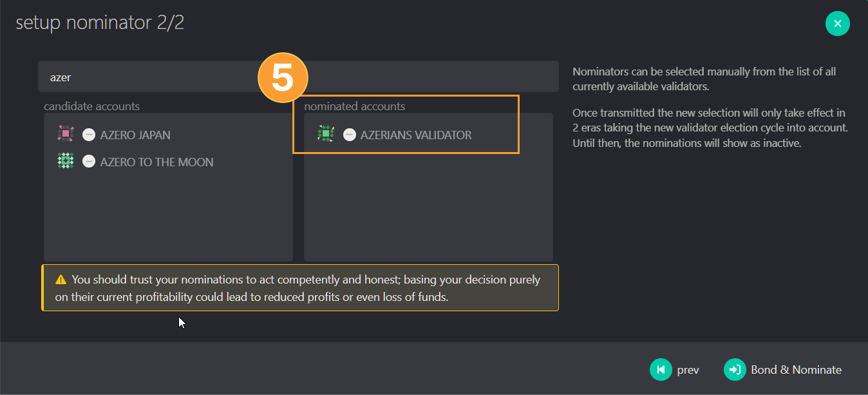Click the round icon beside AZERO TO THE MOON
Screen dimensions: 868x395
click(x=89, y=162)
